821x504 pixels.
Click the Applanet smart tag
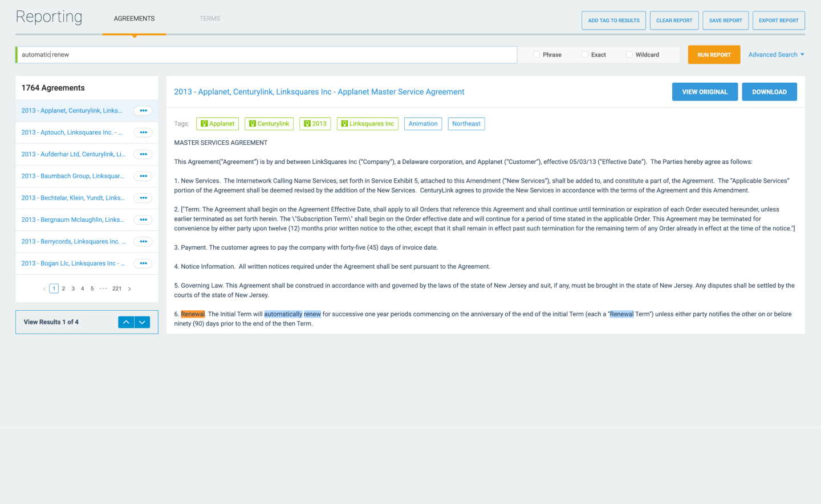pos(217,124)
